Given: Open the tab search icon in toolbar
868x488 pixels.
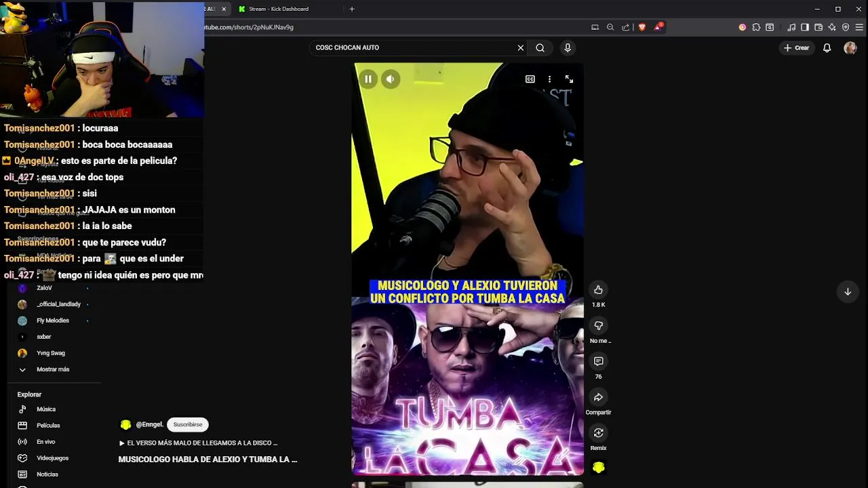Looking at the screenshot, I should 770,27.
